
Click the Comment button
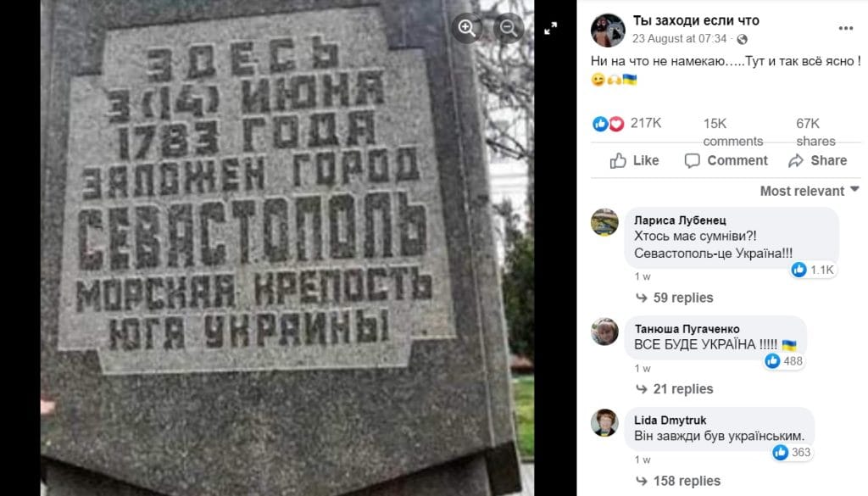coord(726,160)
